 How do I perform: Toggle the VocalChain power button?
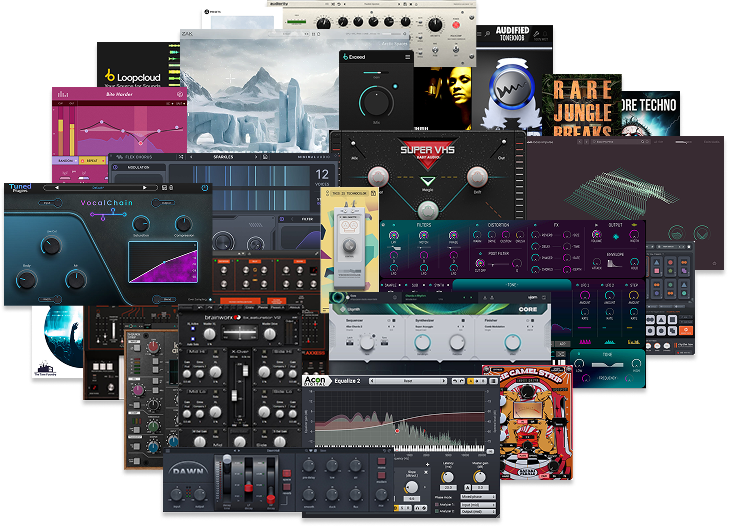204,188
